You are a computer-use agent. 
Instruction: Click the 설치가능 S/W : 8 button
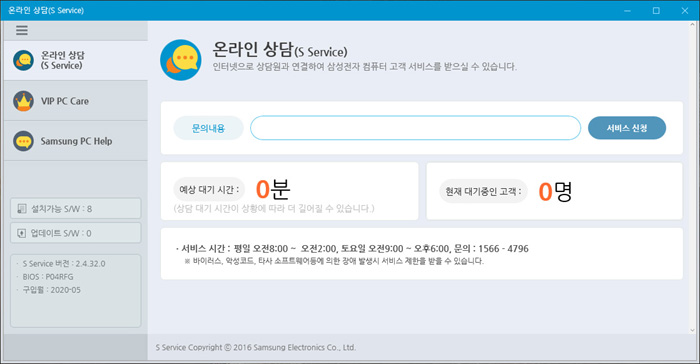(75, 209)
